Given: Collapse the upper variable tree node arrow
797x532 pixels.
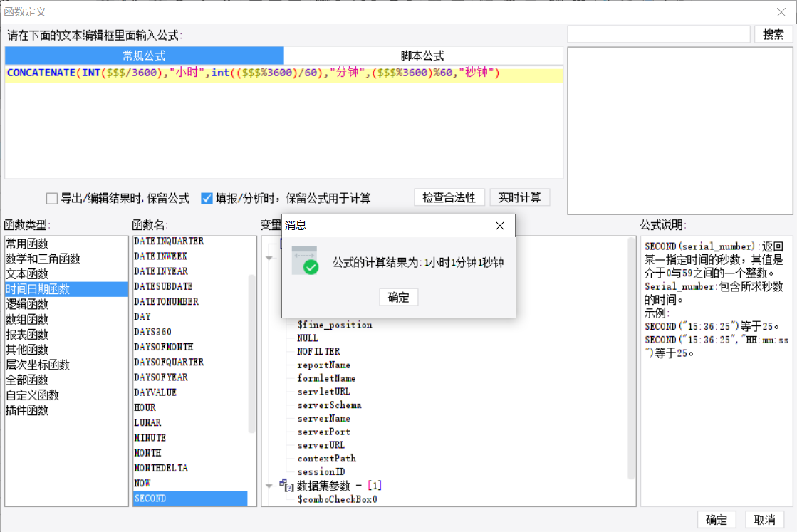Looking at the screenshot, I should point(269,258).
